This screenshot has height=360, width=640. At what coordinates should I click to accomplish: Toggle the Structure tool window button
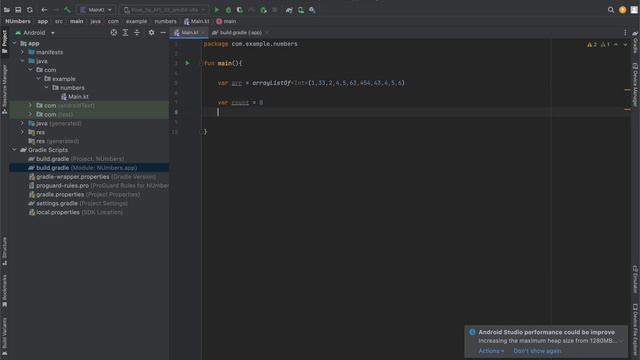point(4,251)
